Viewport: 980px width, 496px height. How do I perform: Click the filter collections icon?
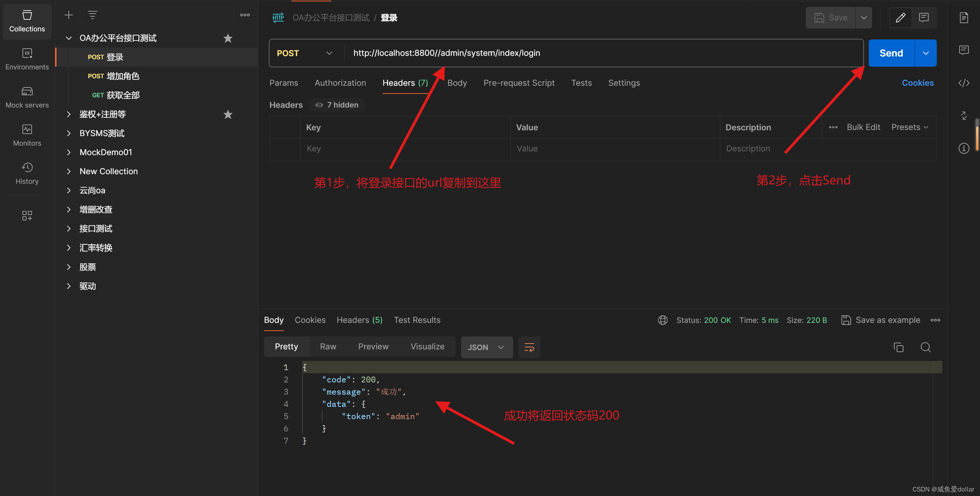93,15
